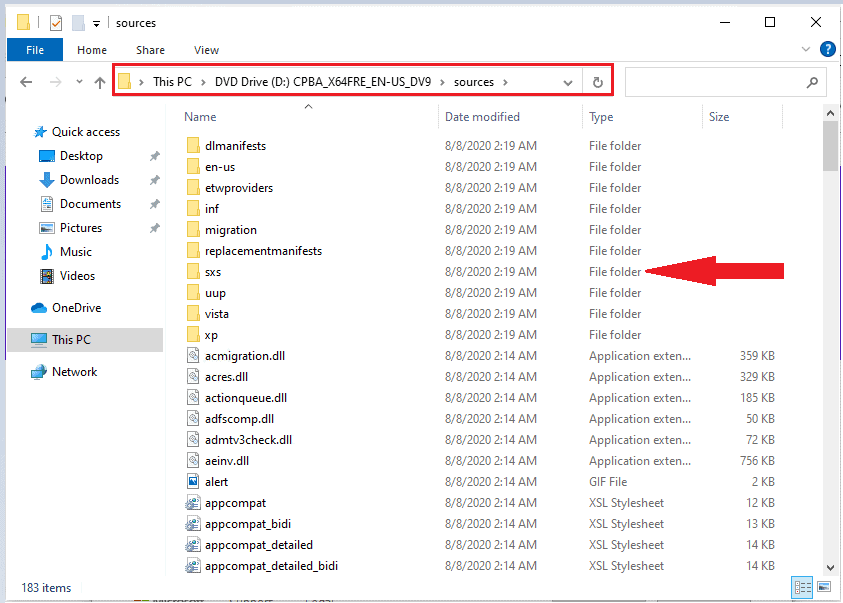Click the Properties icon in quick access toolbar
The width and height of the screenshot is (843, 603).
point(56,22)
